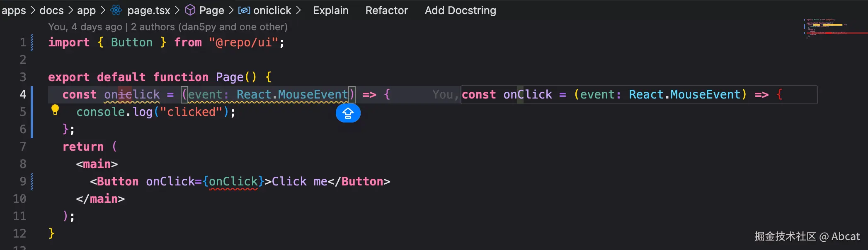Screen dimensions: 868x250
Task: Open the apps breadcrumb folder
Action: coord(14,10)
